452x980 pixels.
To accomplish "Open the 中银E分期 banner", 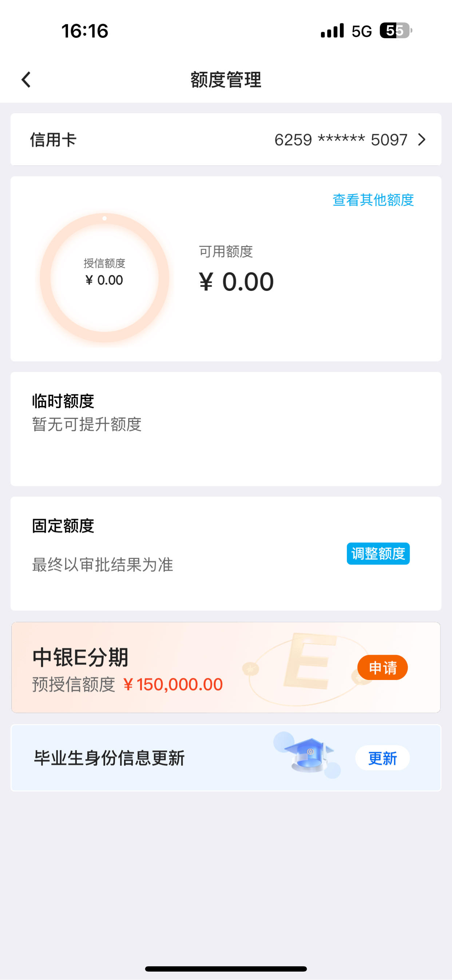I will point(226,667).
